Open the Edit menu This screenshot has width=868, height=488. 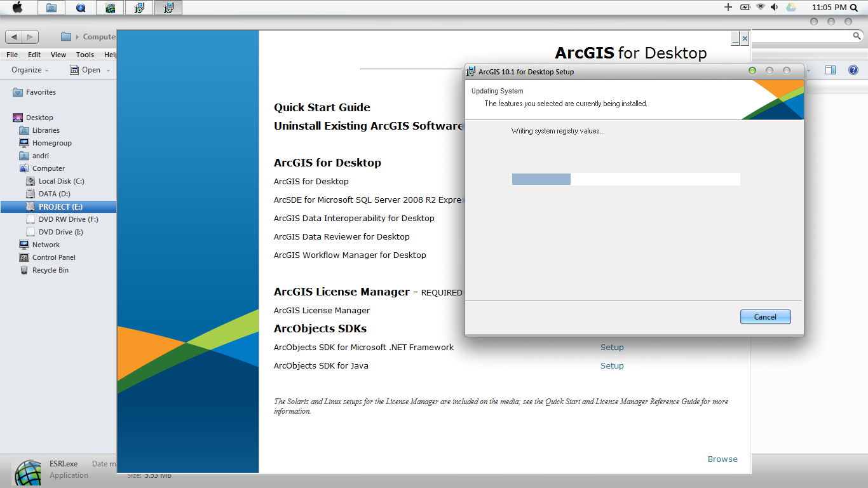coord(34,55)
